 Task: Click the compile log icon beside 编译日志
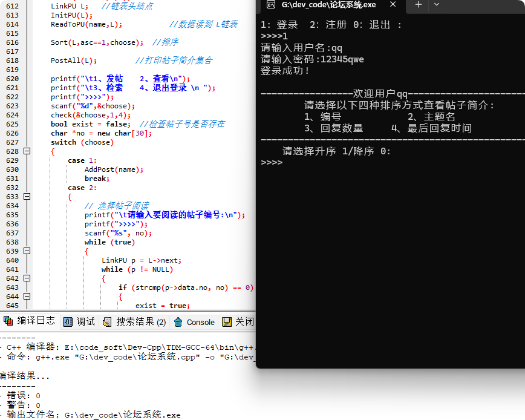[8, 321]
